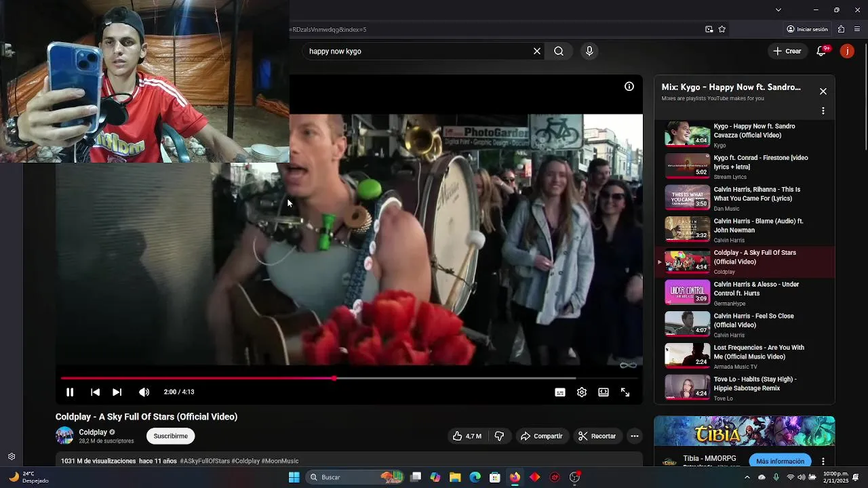This screenshot has height=488, width=868.
Task: Go to previous video in the player
Action: tap(95, 392)
